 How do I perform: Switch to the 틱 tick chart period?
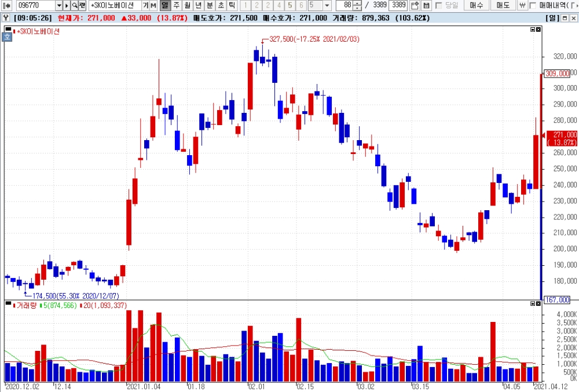[x=232, y=5]
